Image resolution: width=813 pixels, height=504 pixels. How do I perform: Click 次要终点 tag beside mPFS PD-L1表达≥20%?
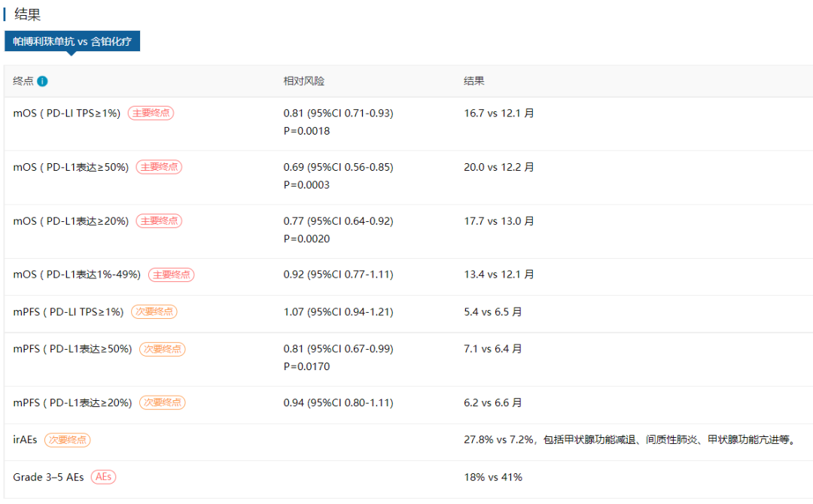162,402
